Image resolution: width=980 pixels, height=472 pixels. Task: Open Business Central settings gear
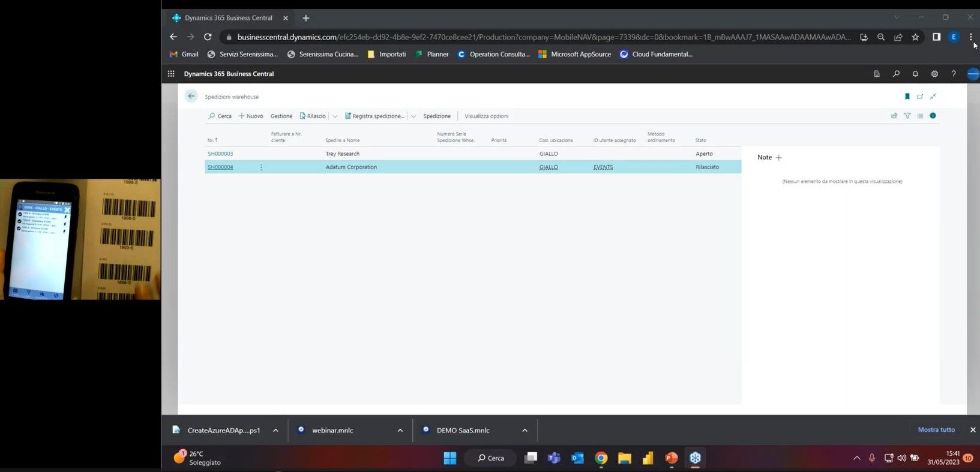tap(934, 74)
